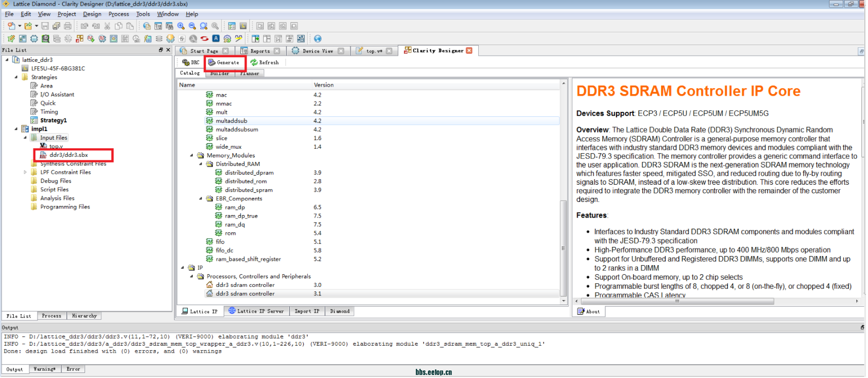Screen dimensions: 868x378
Task: Switch to the Builder tab
Action: 220,73
